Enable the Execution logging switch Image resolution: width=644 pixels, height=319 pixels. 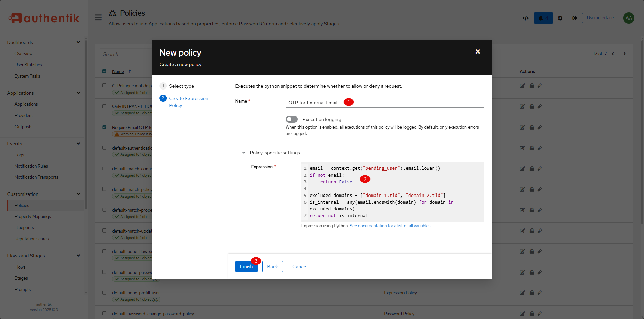[x=292, y=119]
